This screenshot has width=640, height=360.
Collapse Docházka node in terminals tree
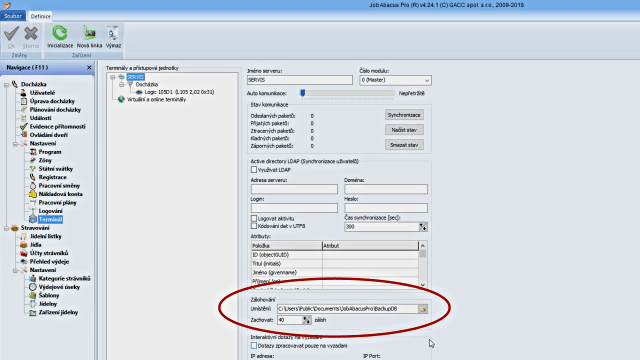pos(122,84)
